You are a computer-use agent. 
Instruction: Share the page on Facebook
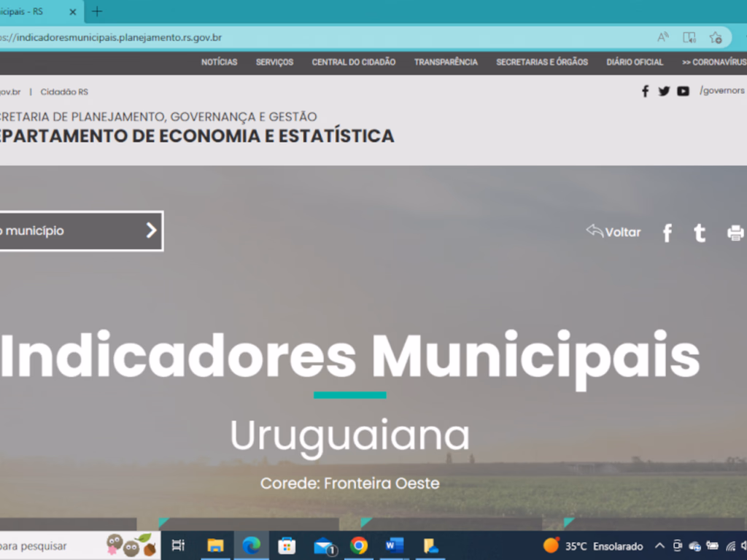(667, 232)
